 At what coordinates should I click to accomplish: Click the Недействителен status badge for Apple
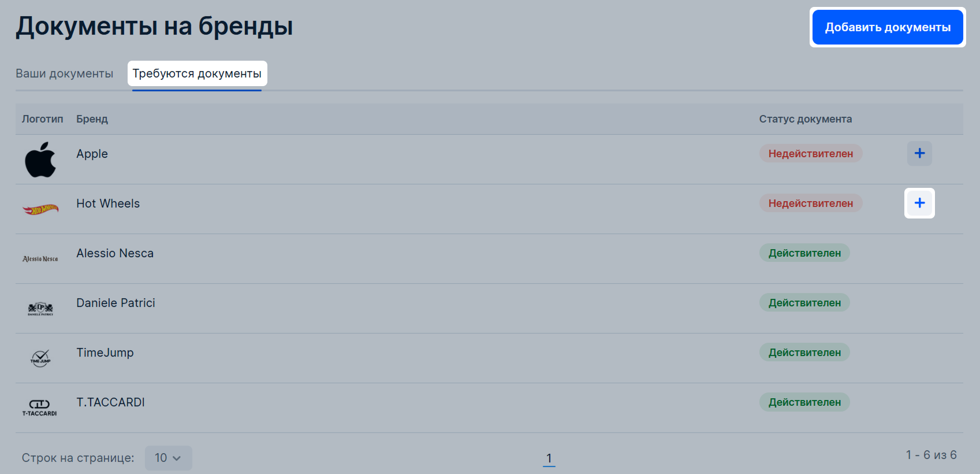tap(811, 154)
